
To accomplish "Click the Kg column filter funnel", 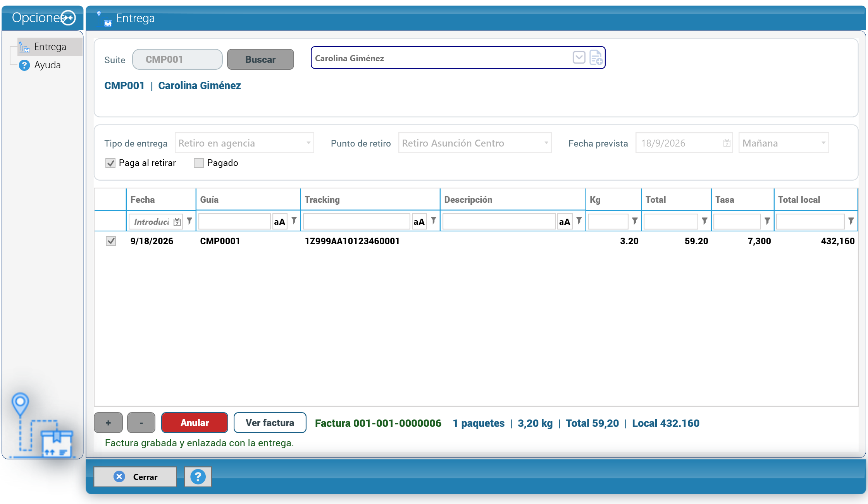I will tap(635, 221).
